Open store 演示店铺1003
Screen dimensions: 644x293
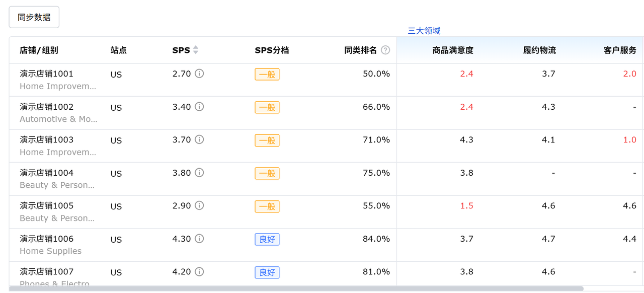tap(47, 139)
